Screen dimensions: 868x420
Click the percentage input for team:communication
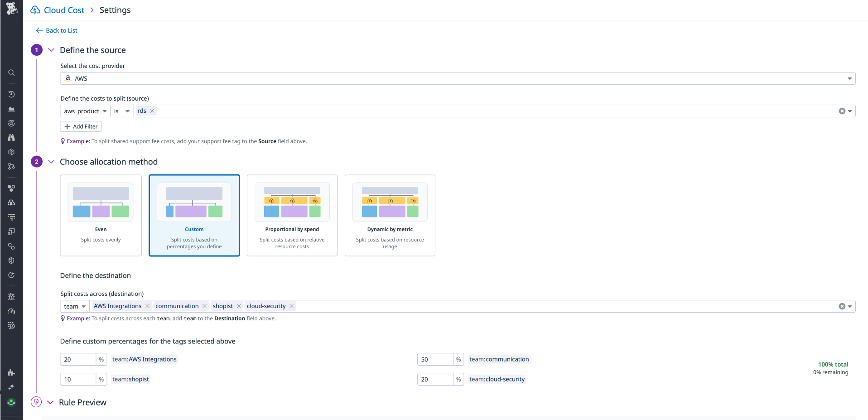pos(435,359)
